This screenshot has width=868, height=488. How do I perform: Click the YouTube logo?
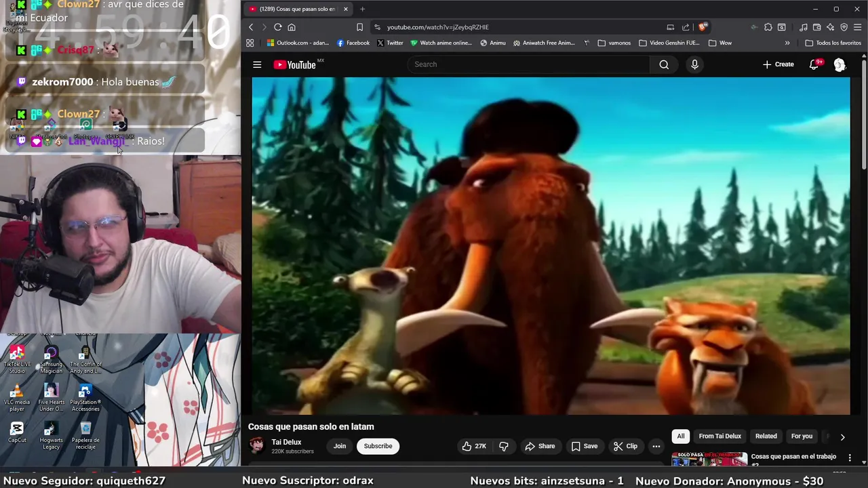click(x=295, y=64)
